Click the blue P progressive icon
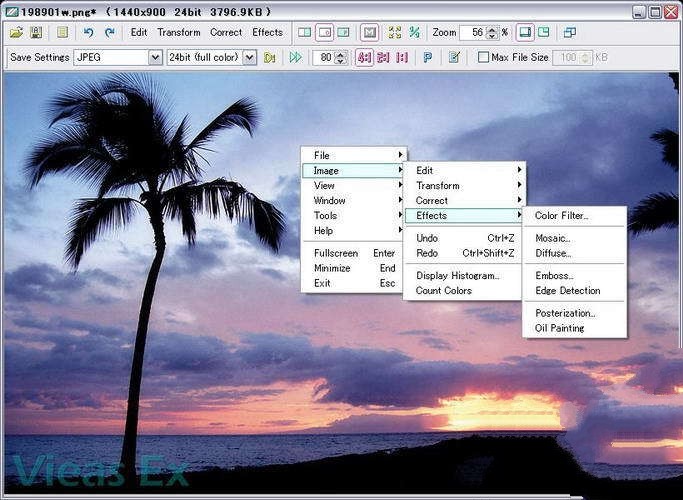The height and width of the screenshot is (500, 683). tap(428, 57)
